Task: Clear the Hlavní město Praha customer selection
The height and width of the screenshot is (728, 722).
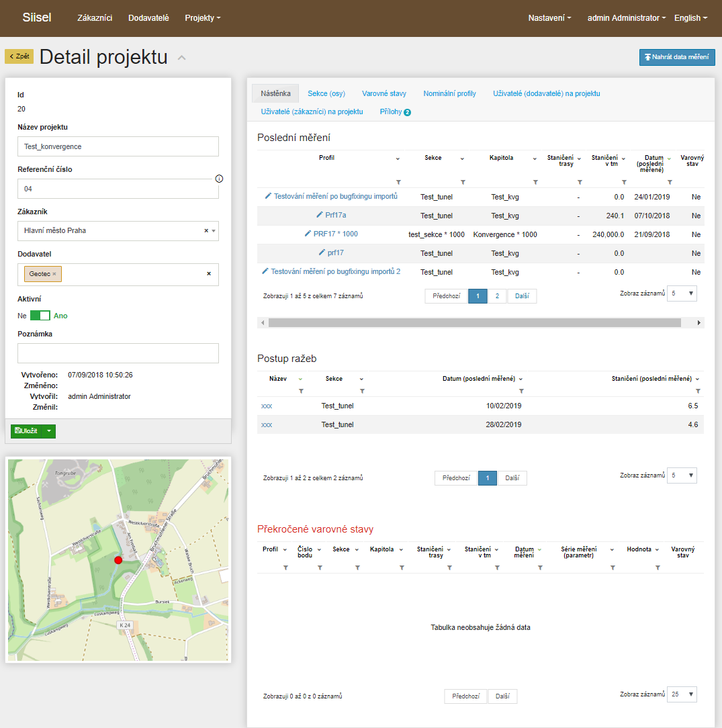Action: (x=206, y=231)
